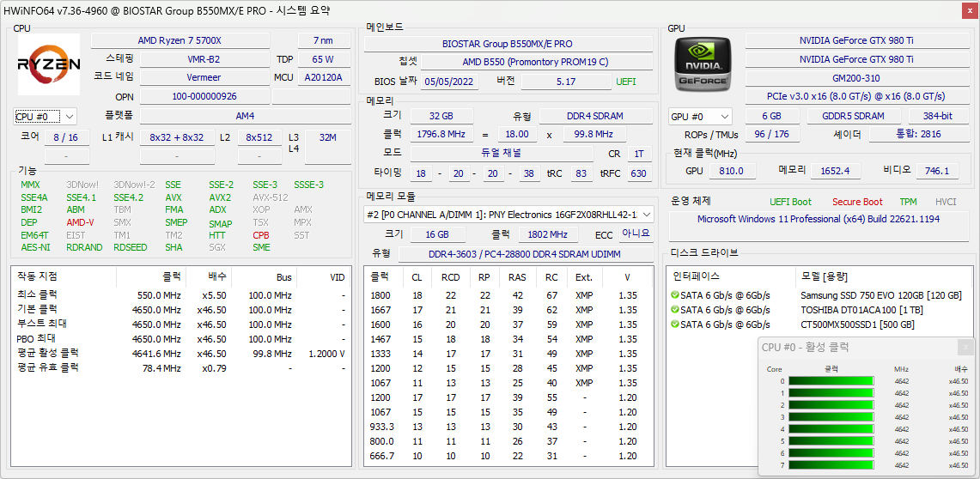Click the video clock 746.1 value
Screen dimensions: 980x479
[938, 171]
